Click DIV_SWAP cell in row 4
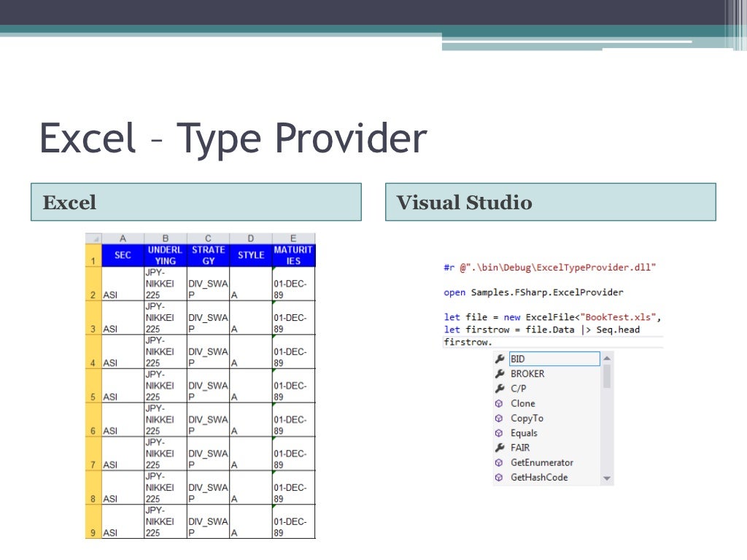The width and height of the screenshot is (747, 560). [x=208, y=351]
